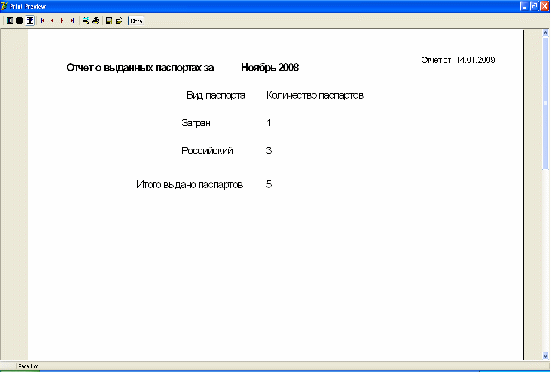The width and height of the screenshot is (551, 373).
Task: Toggle the Zoom to width icon
Action: point(30,21)
